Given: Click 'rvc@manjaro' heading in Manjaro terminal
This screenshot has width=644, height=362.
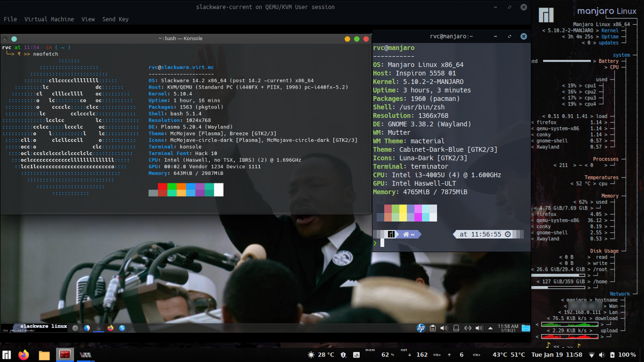Looking at the screenshot, I should (393, 48).
